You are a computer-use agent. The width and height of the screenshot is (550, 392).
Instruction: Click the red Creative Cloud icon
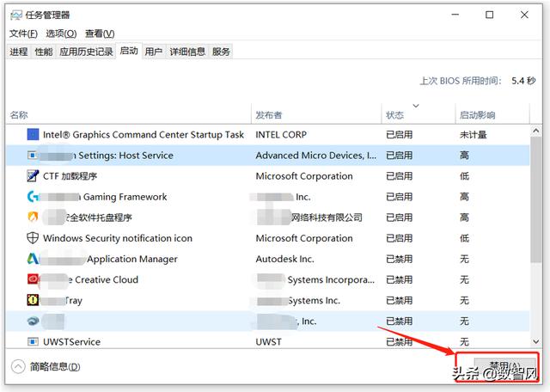pos(33,279)
